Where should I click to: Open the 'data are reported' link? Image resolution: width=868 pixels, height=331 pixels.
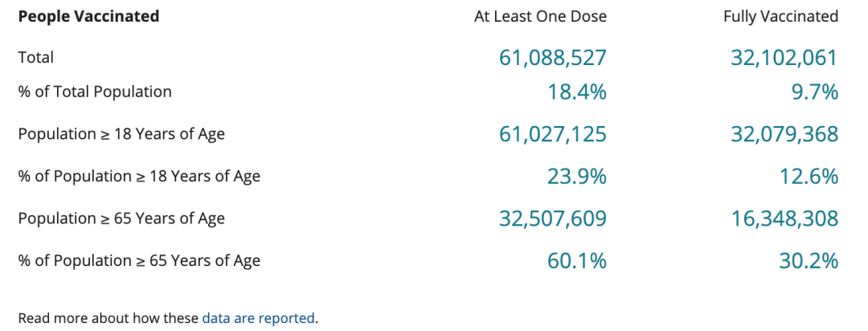point(259,318)
